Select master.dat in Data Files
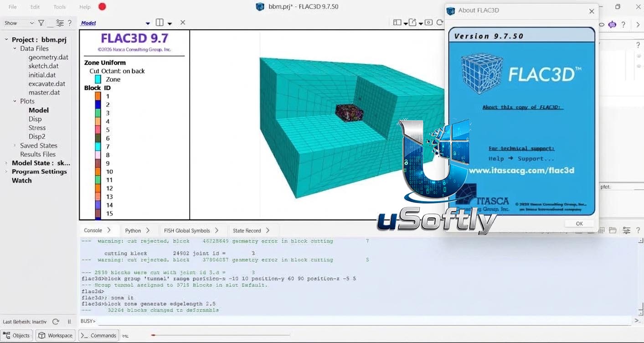Screen dimensions: 644x343 pyautogui.click(x=44, y=93)
